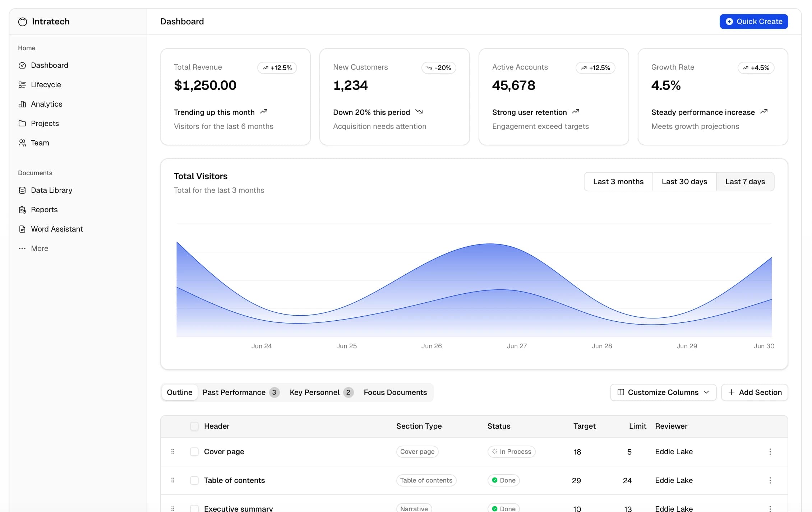The width and height of the screenshot is (812, 512).
Task: Click the Add Section button
Action: coord(754,392)
